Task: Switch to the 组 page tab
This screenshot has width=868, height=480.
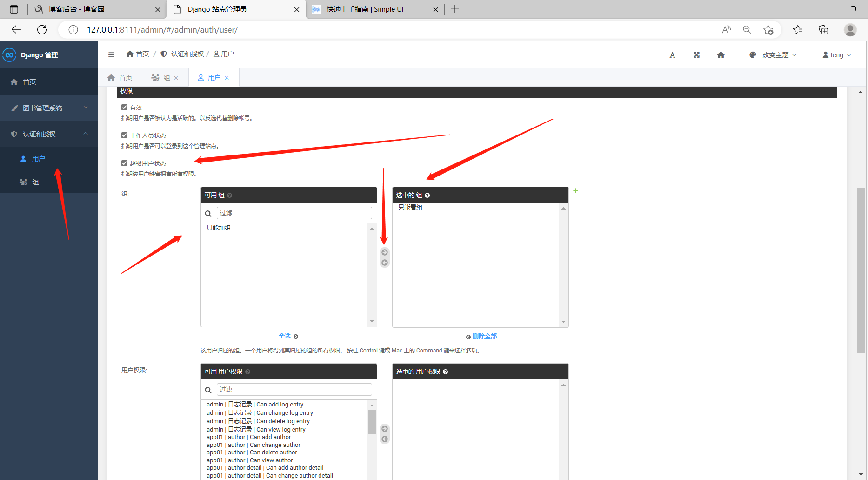Action: (161, 78)
